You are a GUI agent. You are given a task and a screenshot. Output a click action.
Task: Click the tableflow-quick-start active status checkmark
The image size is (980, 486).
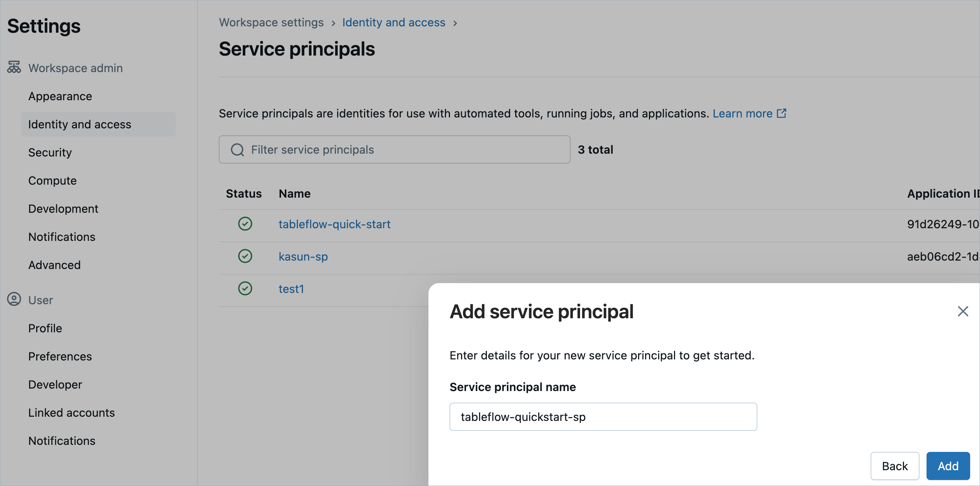point(245,224)
